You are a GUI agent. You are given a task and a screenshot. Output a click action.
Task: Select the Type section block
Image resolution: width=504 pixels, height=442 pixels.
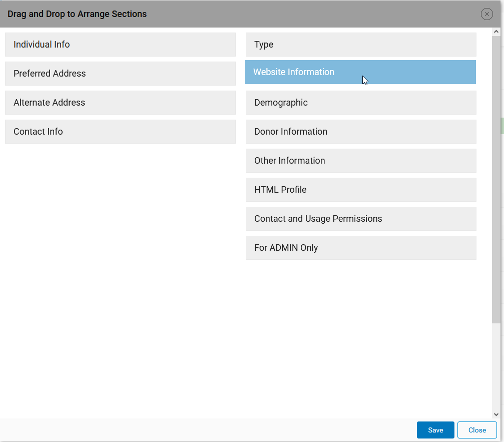click(361, 45)
